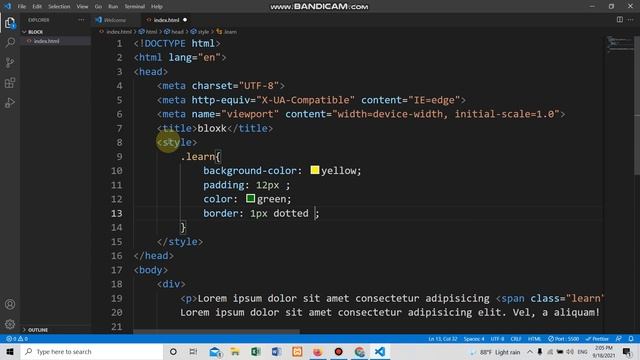This screenshot has width=640, height=360.
Task: Click the errors and warnings indicator
Action: [x=17, y=339]
